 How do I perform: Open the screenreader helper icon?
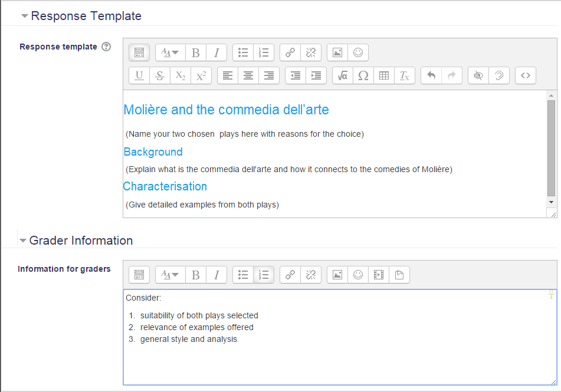(499, 75)
